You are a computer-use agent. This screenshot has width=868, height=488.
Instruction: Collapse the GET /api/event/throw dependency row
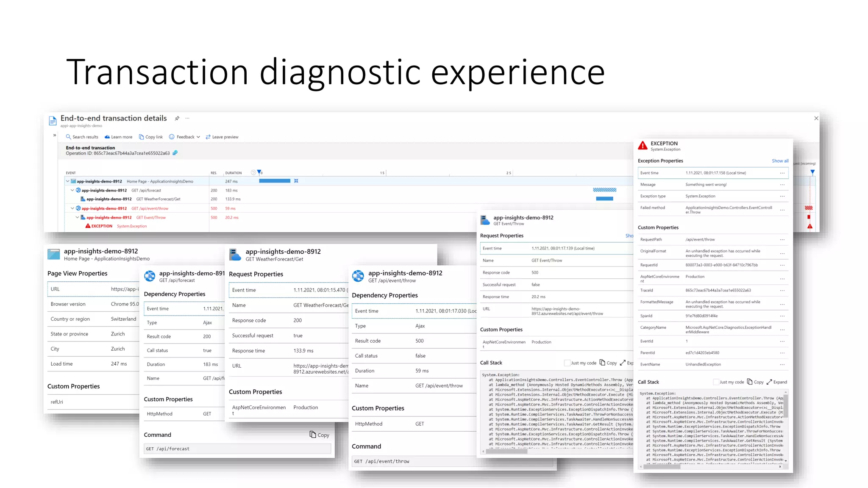click(x=72, y=208)
